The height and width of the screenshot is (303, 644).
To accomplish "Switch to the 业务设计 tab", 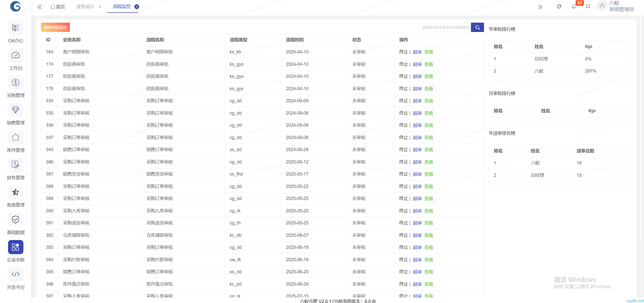I will 85,7.
